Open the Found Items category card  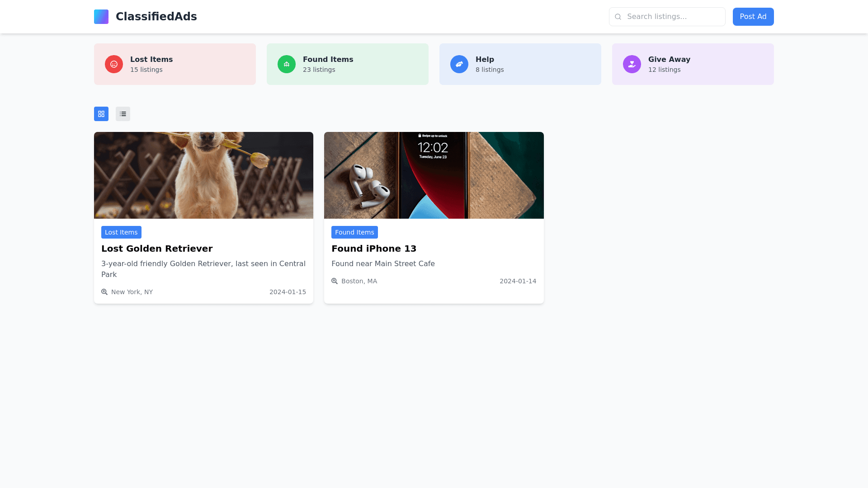(347, 64)
